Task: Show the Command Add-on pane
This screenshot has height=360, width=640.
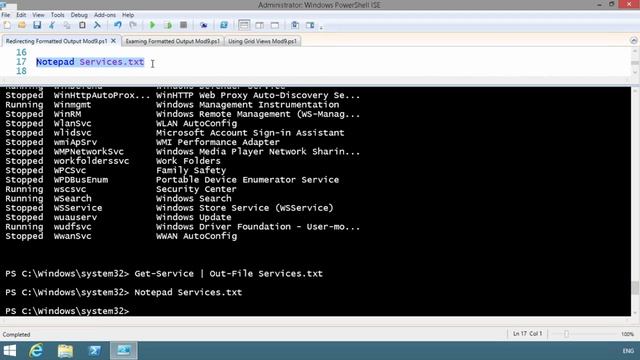Action: tap(310, 25)
